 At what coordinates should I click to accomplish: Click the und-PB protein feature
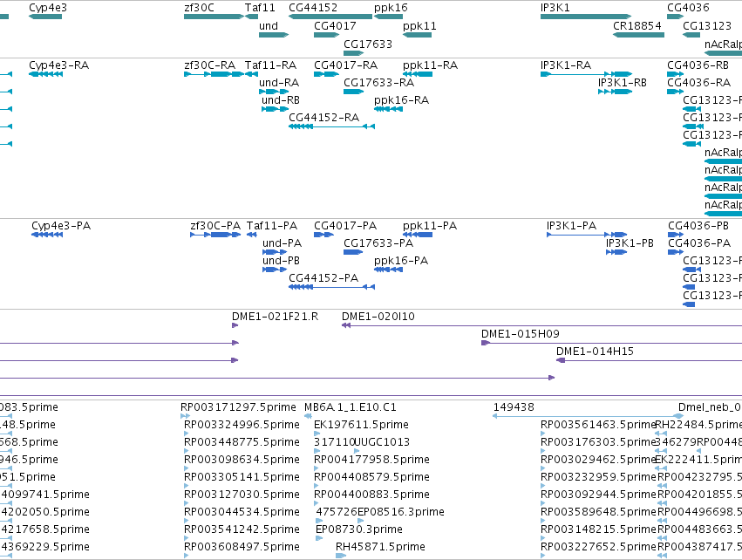coord(275,270)
